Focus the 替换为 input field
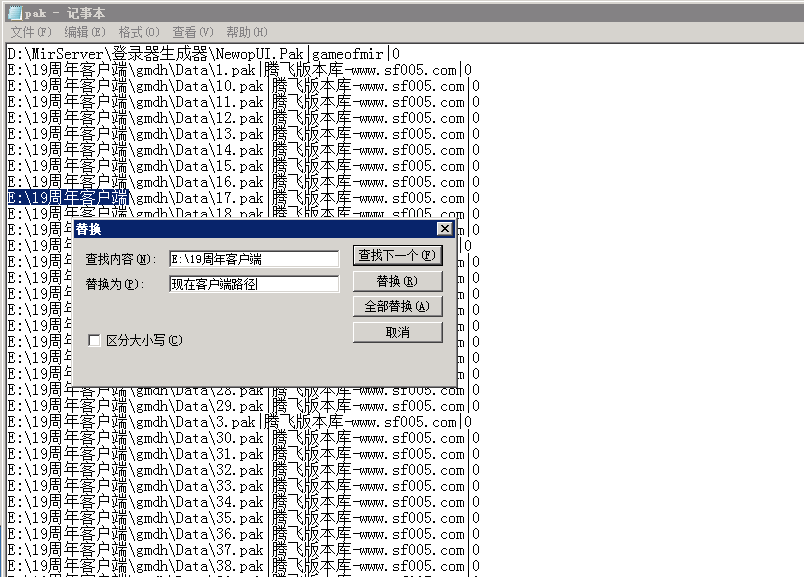The width and height of the screenshot is (804, 577). [x=254, y=284]
